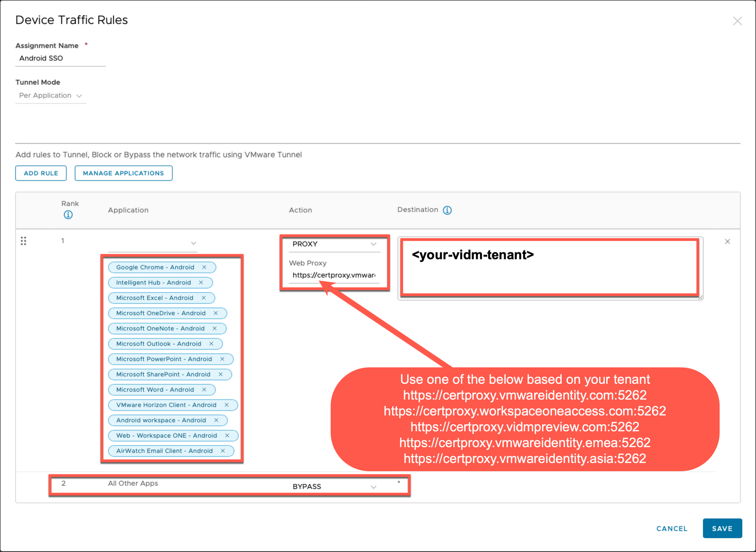Click the SAVE button
756x552 pixels.
pos(722,528)
